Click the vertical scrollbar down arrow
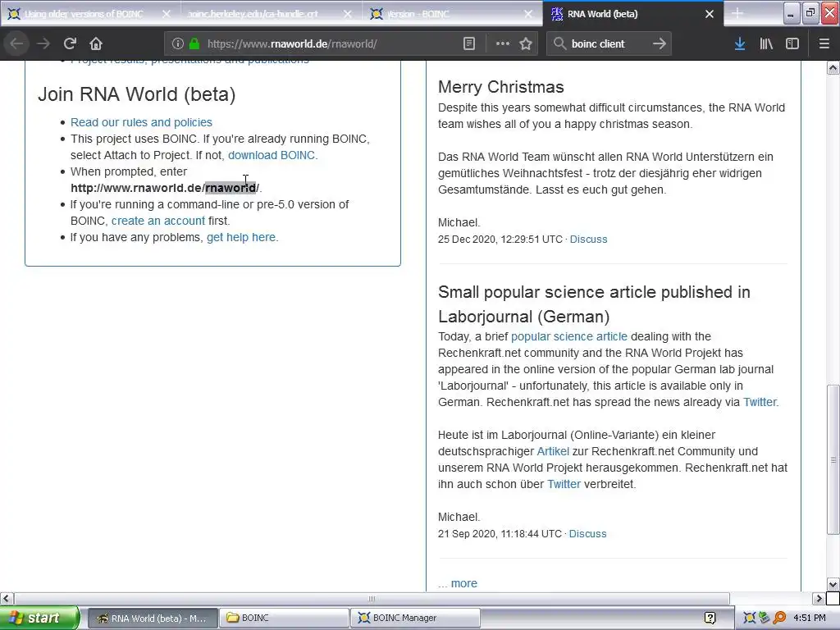Viewport: 840px width, 630px height. (833, 584)
